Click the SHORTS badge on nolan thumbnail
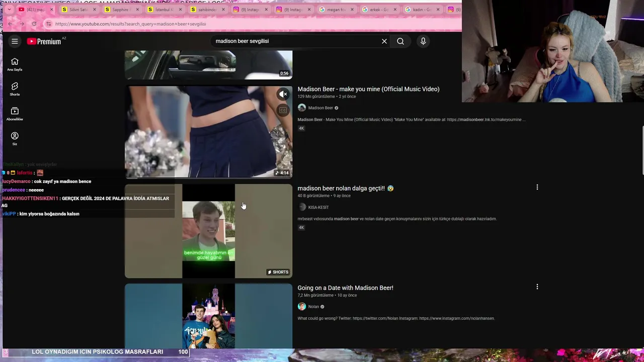Viewport: 644px width, 362px height. point(278,272)
